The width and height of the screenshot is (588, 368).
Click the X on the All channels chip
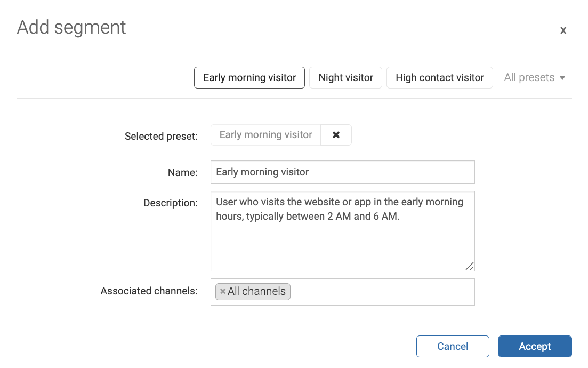223,291
